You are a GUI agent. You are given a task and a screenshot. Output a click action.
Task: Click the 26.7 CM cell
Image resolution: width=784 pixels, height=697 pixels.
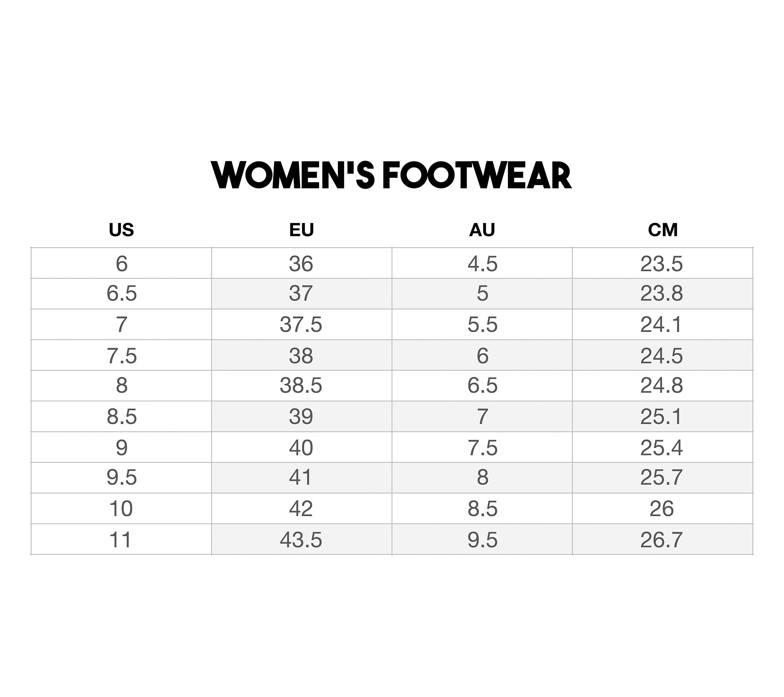(x=662, y=539)
